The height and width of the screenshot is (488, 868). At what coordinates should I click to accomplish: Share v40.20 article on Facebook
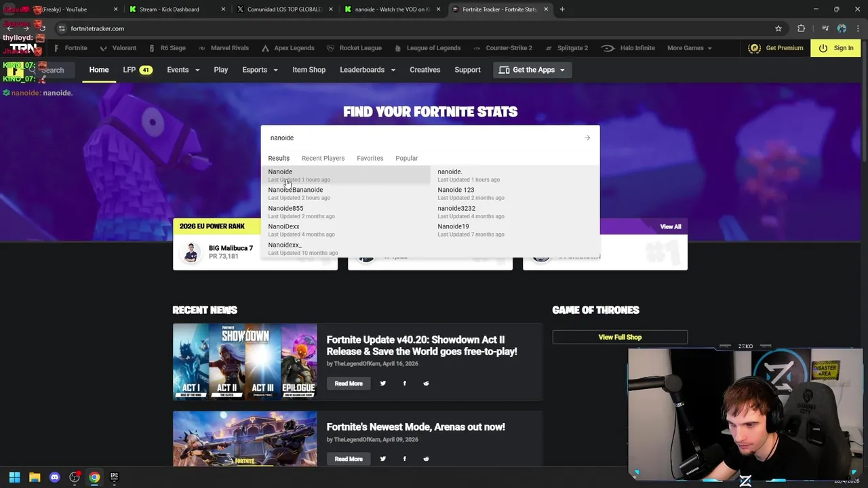tap(405, 384)
